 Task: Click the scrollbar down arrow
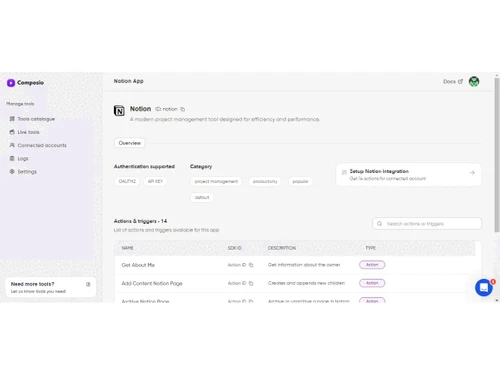tap(497, 300)
